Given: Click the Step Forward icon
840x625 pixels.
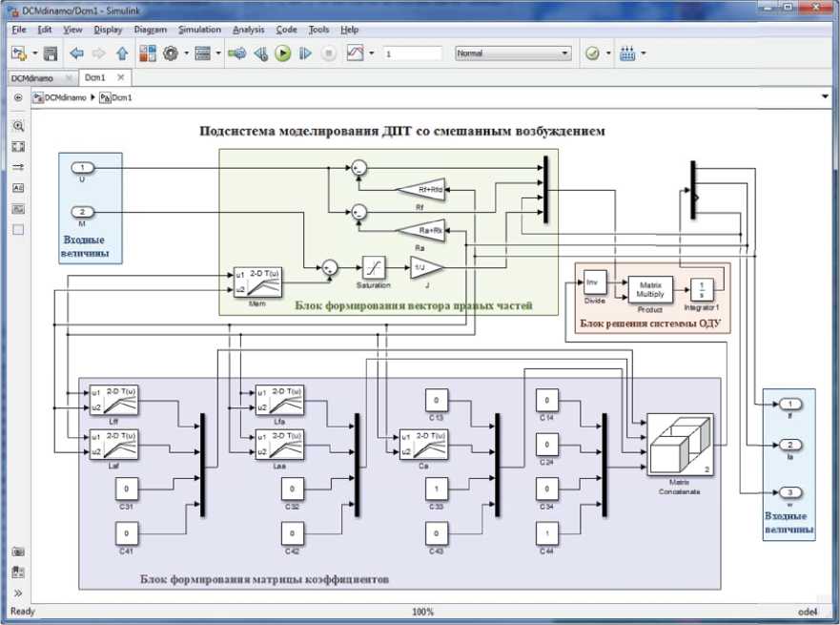Looking at the screenshot, I should (x=305, y=53).
